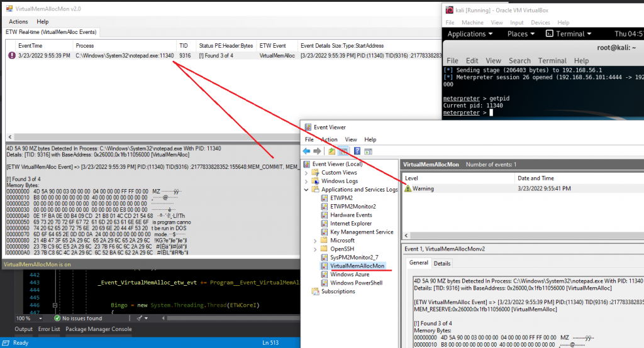Click the show/hide action pane icon

point(369,151)
